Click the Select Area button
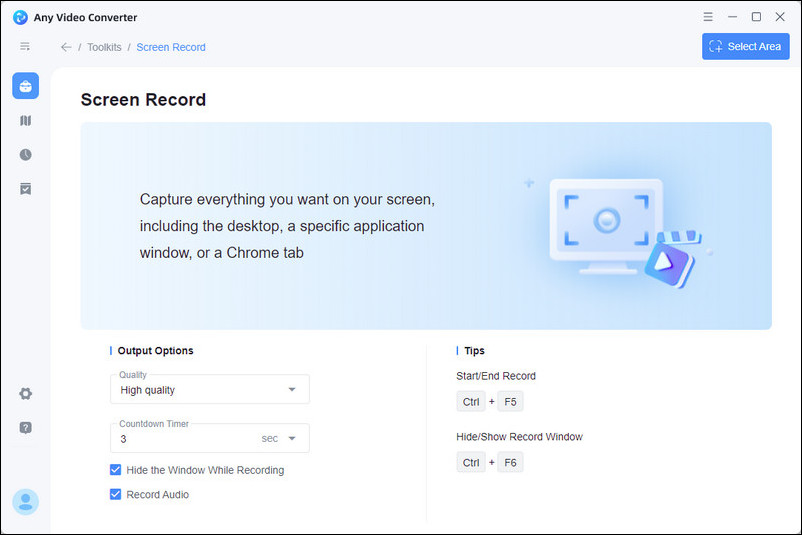802x535 pixels. coord(745,47)
